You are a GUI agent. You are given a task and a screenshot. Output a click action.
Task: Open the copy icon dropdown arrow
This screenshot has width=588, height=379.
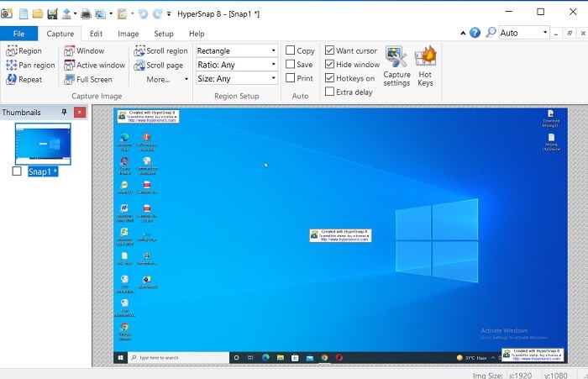pos(111,14)
